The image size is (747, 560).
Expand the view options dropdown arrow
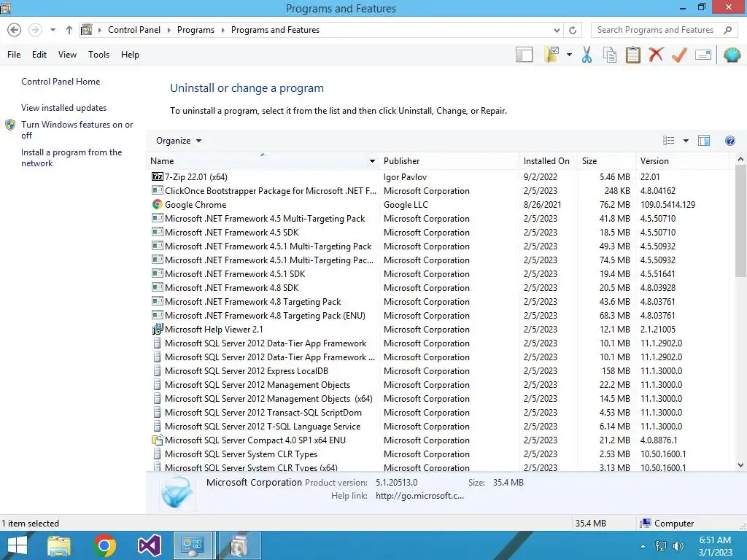click(x=686, y=141)
